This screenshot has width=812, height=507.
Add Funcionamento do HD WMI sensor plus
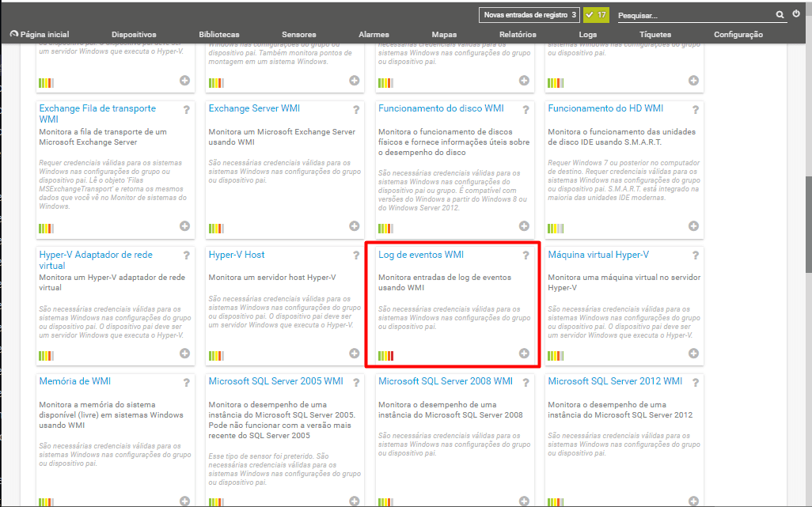(x=694, y=226)
